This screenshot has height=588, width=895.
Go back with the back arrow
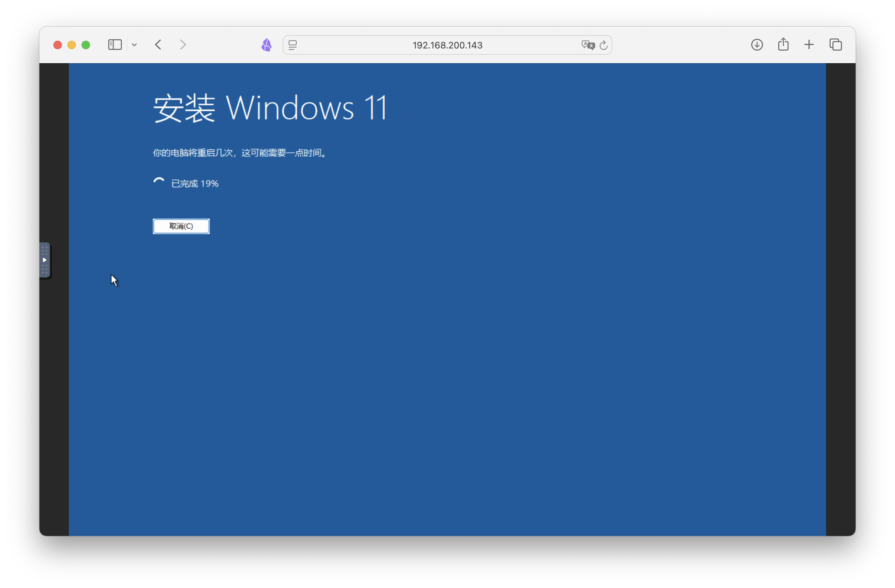tap(158, 45)
